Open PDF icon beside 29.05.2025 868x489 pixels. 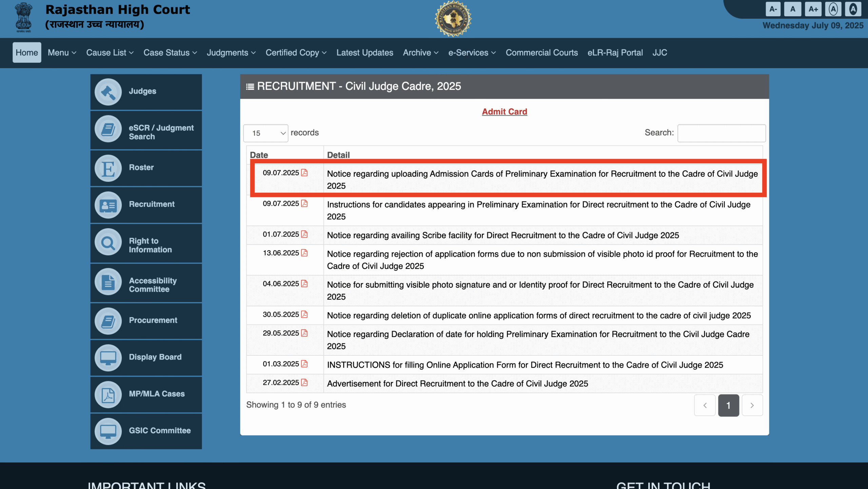pyautogui.click(x=304, y=333)
